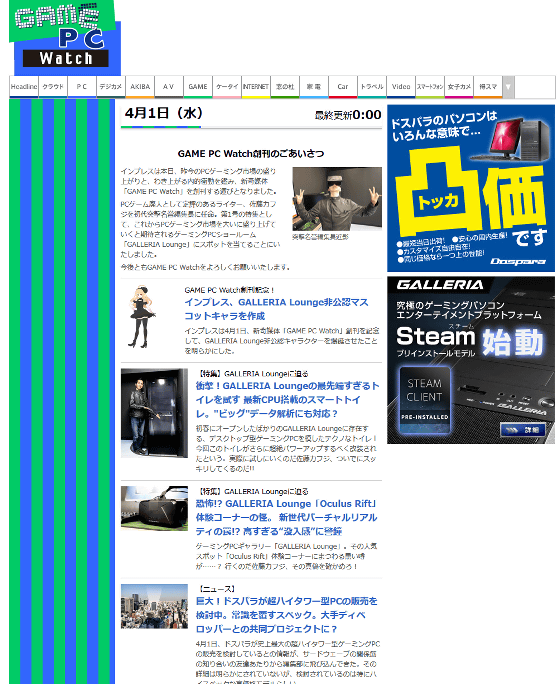
Task: Open the AV nav tab
Action: point(169,87)
